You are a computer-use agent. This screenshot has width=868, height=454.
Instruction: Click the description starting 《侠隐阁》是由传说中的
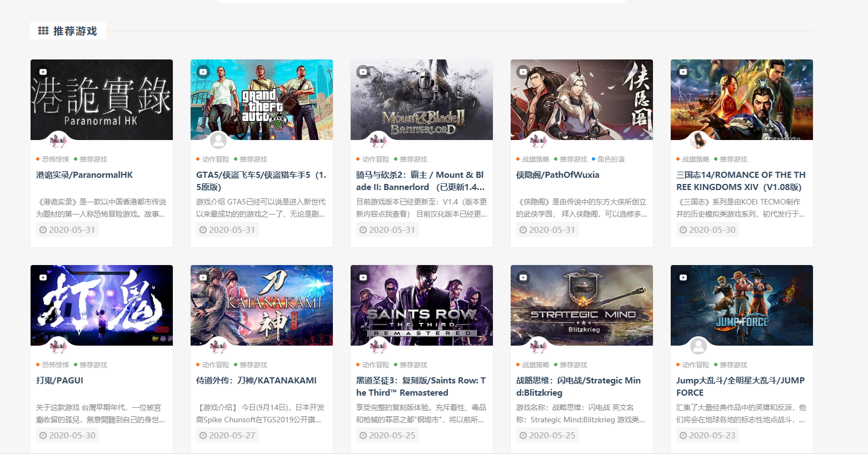click(582, 208)
